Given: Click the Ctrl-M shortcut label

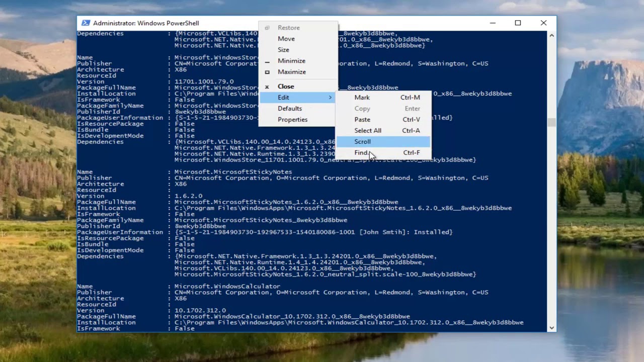Looking at the screenshot, I should pos(410,98).
